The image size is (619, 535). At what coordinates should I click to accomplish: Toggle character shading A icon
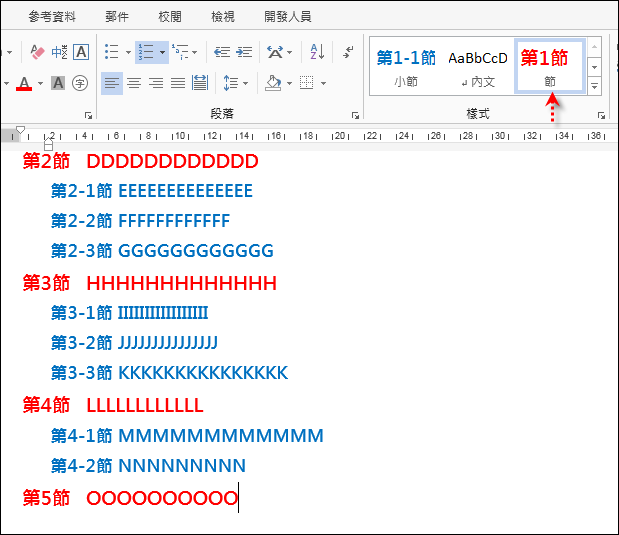pos(58,83)
